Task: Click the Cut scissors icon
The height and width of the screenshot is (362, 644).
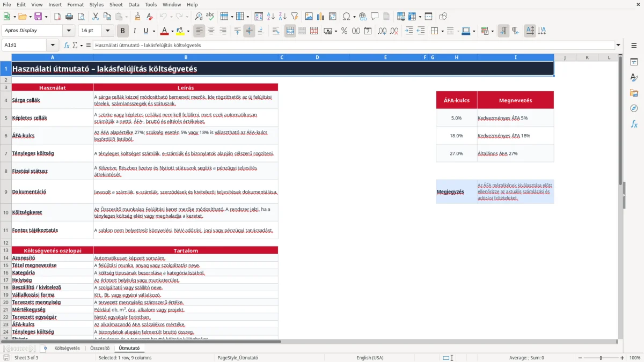Action: (x=96, y=17)
